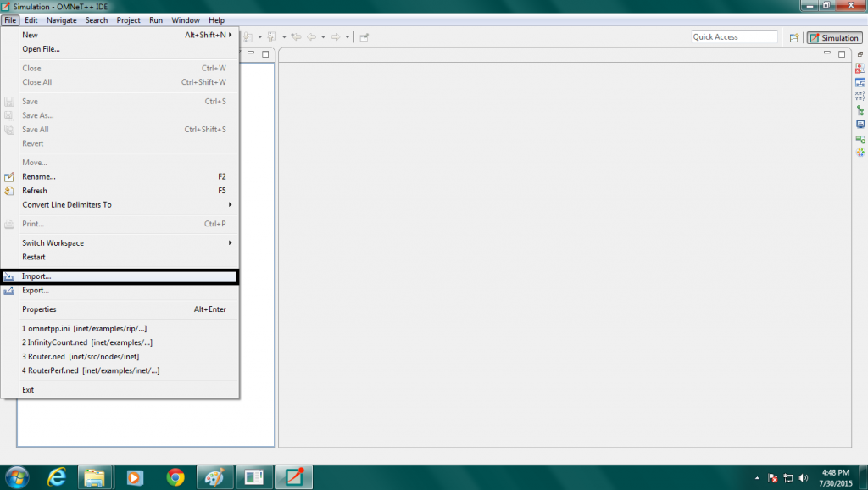The width and height of the screenshot is (868, 490).
Task: Click the OMNeT++ IDE taskbar icon
Action: click(295, 476)
